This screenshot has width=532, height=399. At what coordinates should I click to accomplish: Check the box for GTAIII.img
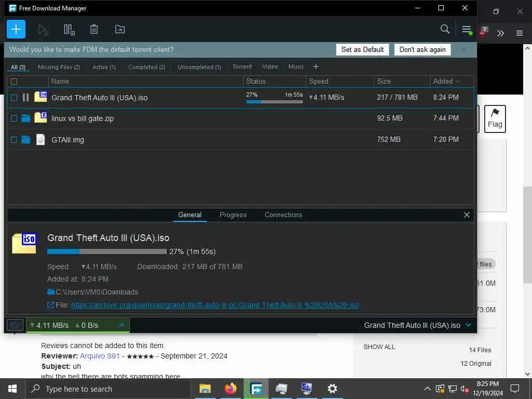click(x=14, y=139)
